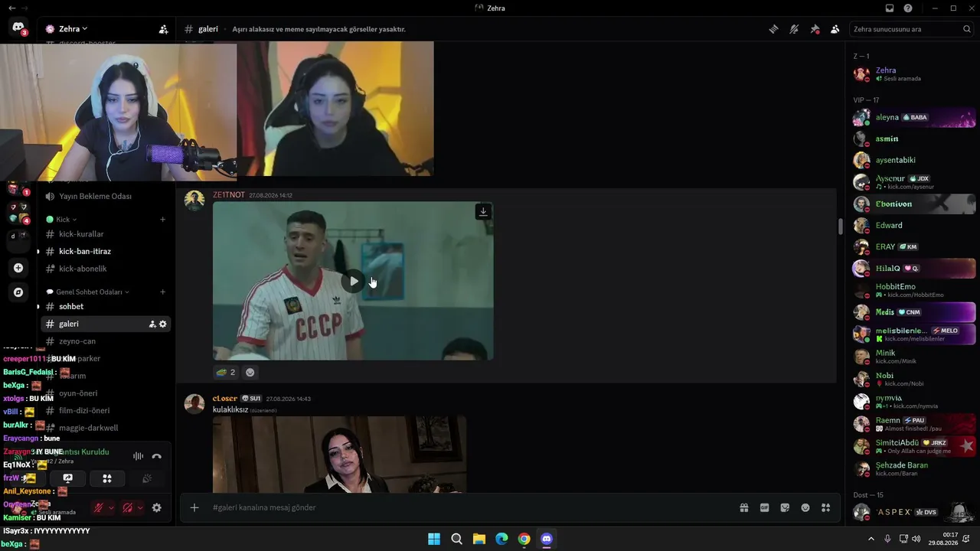Open File Explorer from taskbar
The width and height of the screenshot is (980, 551).
pos(479,539)
